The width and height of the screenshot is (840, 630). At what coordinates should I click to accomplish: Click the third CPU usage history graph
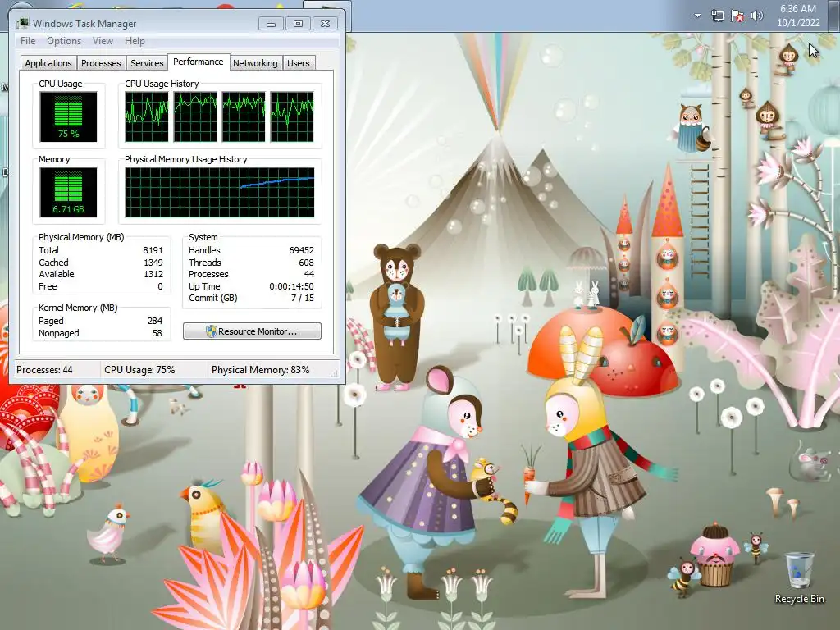(x=243, y=116)
